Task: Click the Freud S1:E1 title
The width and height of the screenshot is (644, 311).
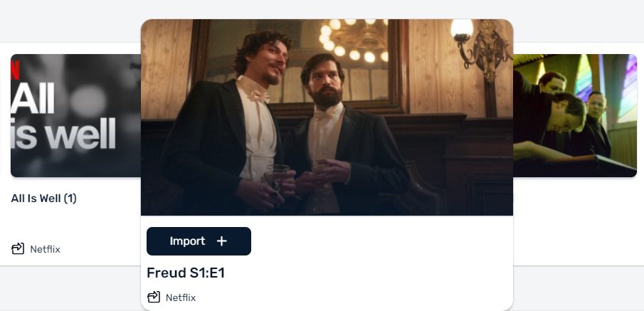Action: tap(186, 273)
